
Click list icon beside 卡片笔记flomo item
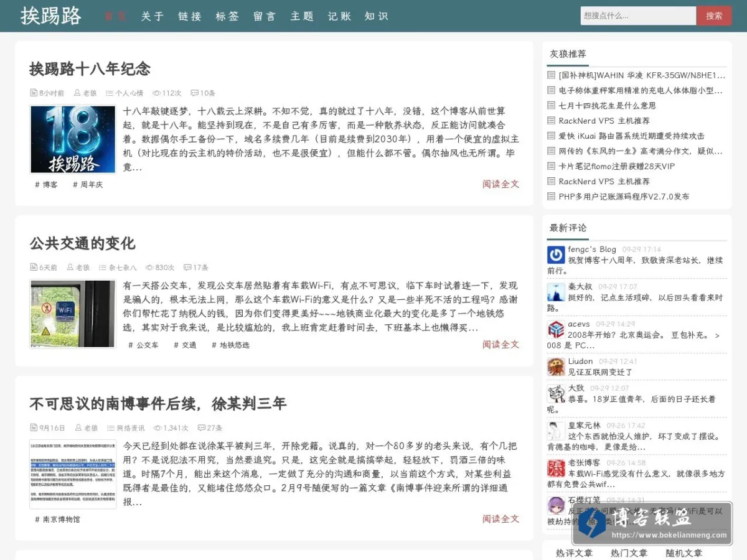tap(551, 166)
